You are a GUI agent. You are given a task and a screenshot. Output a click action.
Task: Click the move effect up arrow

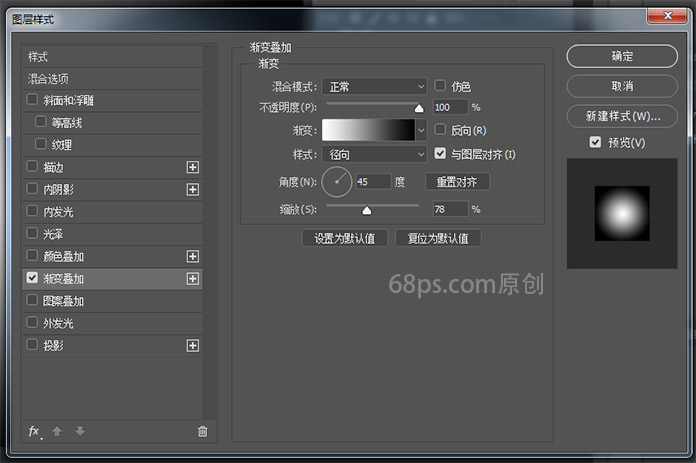pyautogui.click(x=57, y=431)
